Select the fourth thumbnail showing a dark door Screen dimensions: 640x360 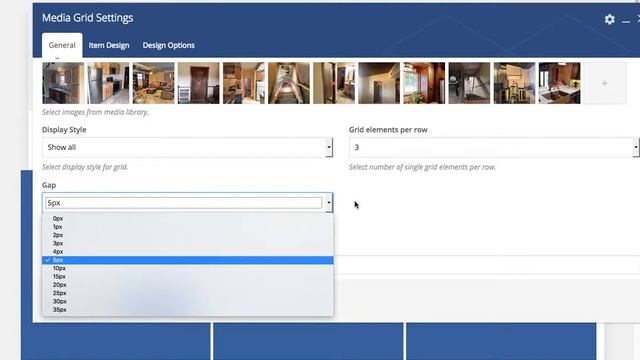pyautogui.click(x=198, y=83)
